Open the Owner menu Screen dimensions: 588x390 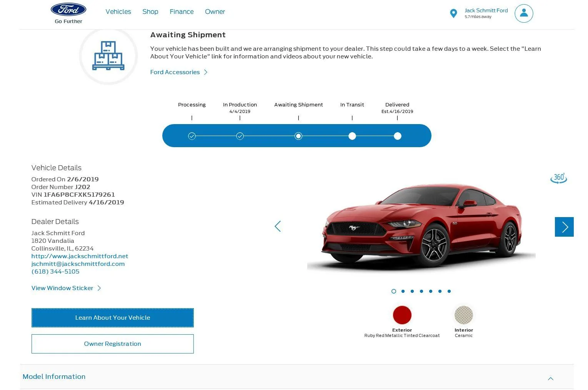(x=215, y=12)
